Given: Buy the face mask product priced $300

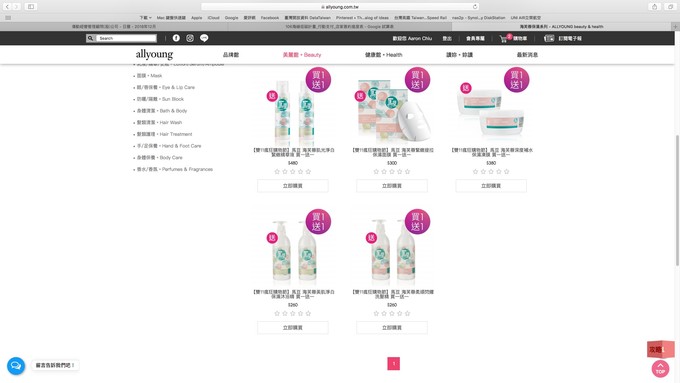Looking at the screenshot, I should pyautogui.click(x=392, y=186).
